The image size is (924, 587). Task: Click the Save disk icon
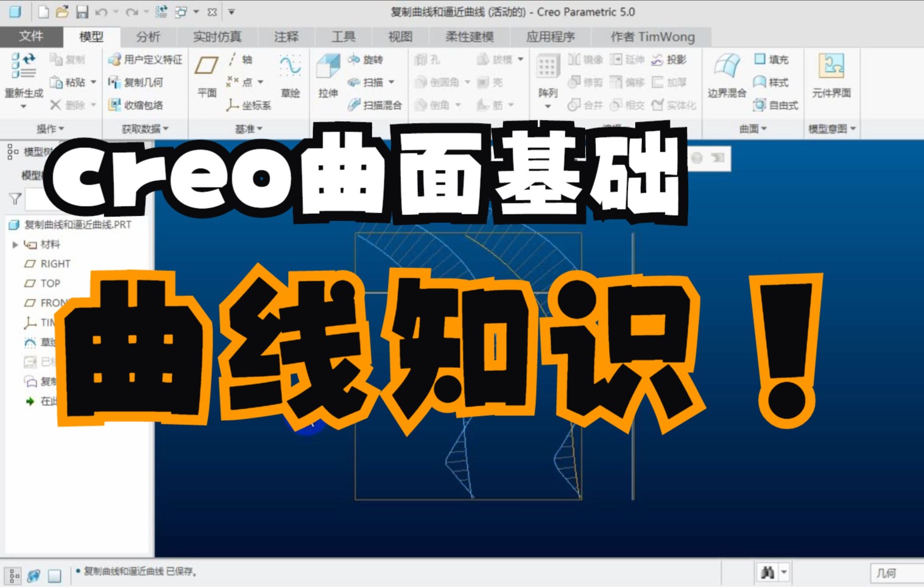tap(82, 12)
